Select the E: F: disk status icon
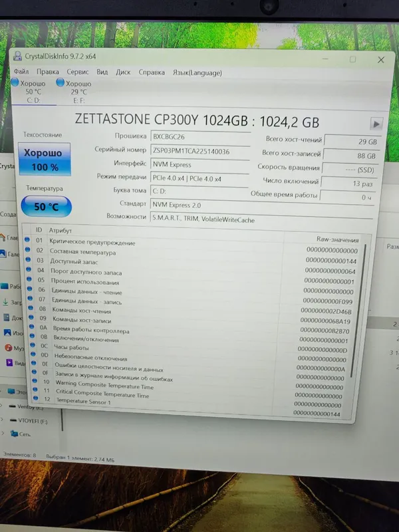This screenshot has width=399, height=532. (x=60, y=82)
